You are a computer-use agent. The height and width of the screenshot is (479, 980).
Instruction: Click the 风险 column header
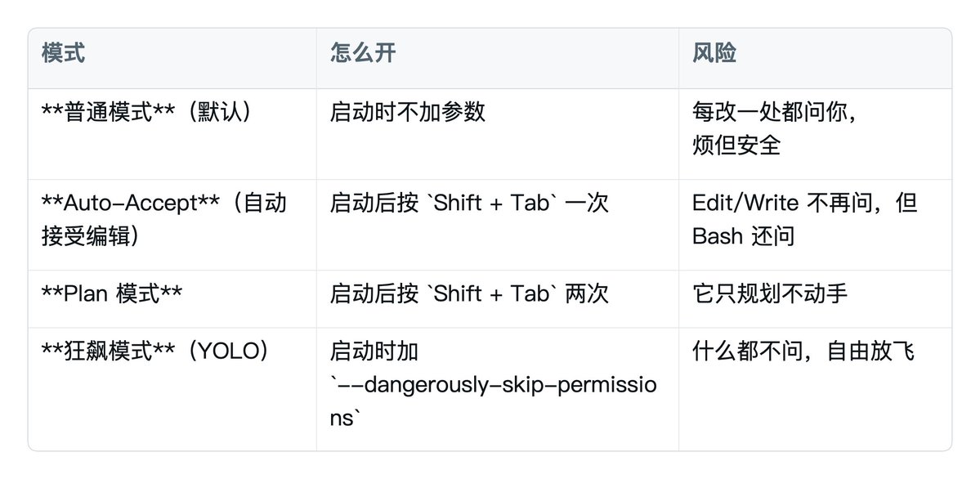click(714, 53)
